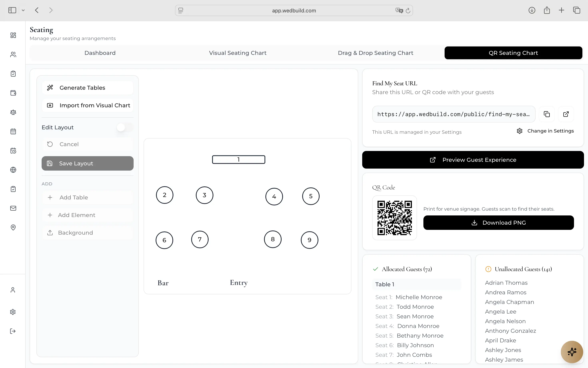Open the website globe sidebar icon
Screen dimensions: 588x368
tap(13, 170)
